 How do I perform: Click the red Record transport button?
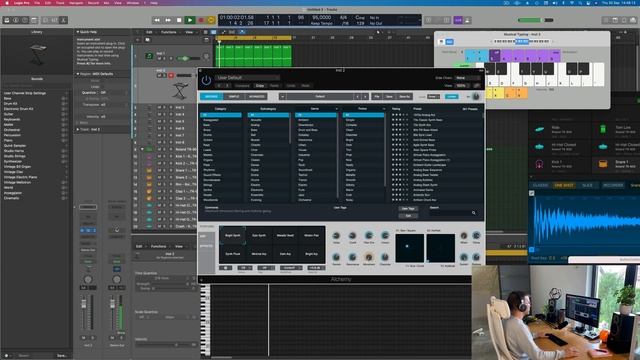coord(201,20)
